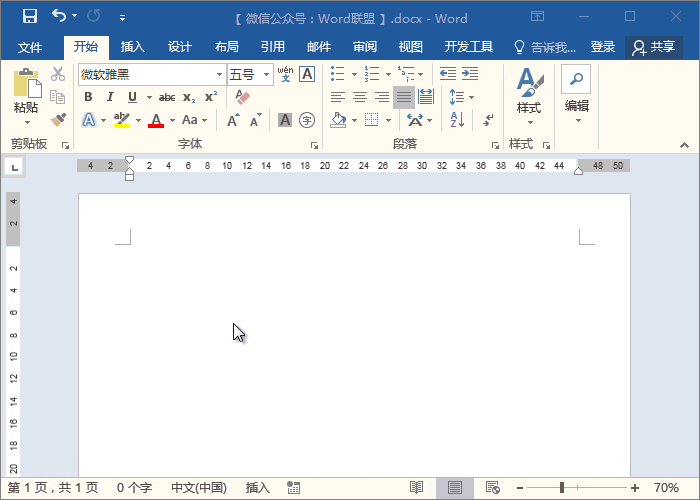Decrease font size with A down icon
This screenshot has width=700, height=500.
tap(255, 120)
